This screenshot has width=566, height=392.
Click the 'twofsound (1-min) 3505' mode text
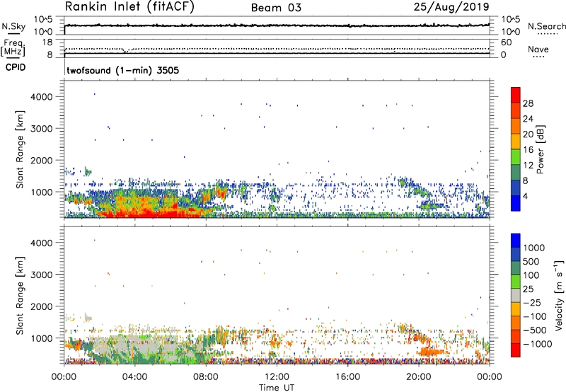click(122, 70)
